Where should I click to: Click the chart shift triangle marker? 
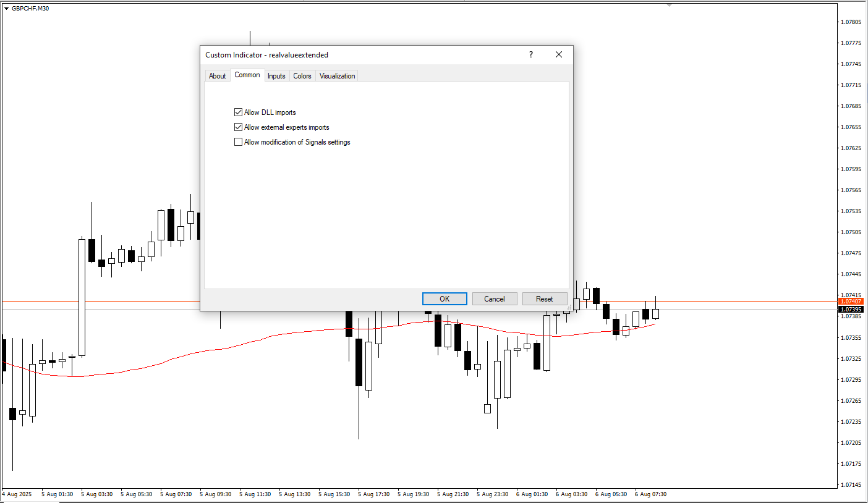(x=669, y=5)
